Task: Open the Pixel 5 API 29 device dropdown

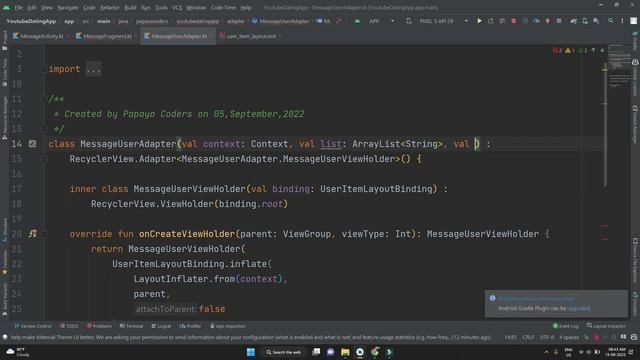Action: pos(443,21)
